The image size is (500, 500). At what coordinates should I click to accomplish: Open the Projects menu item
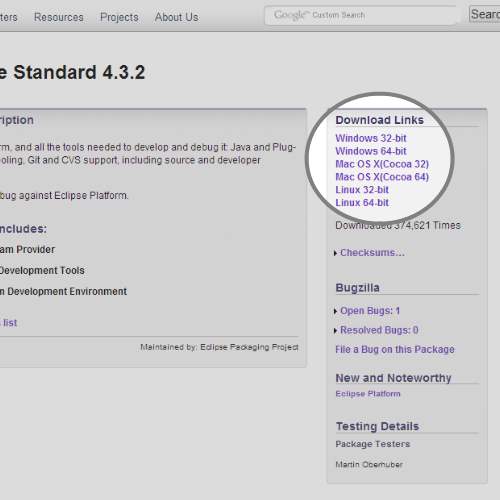pos(119,17)
